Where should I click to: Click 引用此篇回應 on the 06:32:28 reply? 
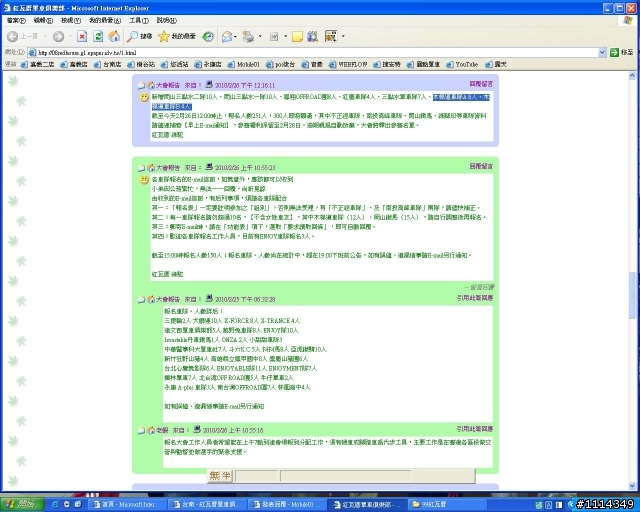pos(475,298)
